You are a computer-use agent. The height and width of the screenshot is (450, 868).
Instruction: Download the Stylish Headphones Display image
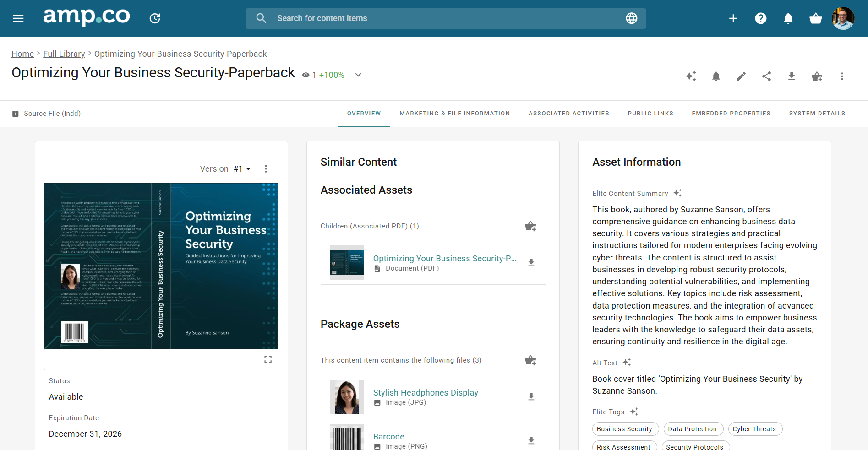click(531, 397)
